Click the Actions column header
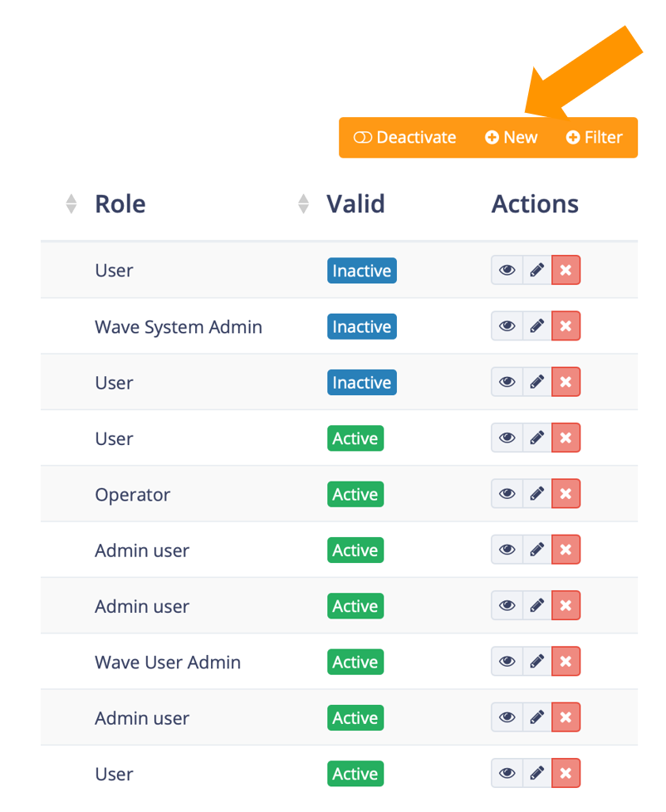This screenshot has width=666, height=812. (535, 203)
